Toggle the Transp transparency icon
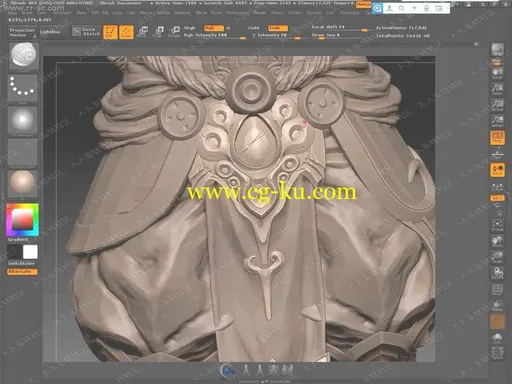Screen dimensions: 512x384 pyautogui.click(x=497, y=305)
